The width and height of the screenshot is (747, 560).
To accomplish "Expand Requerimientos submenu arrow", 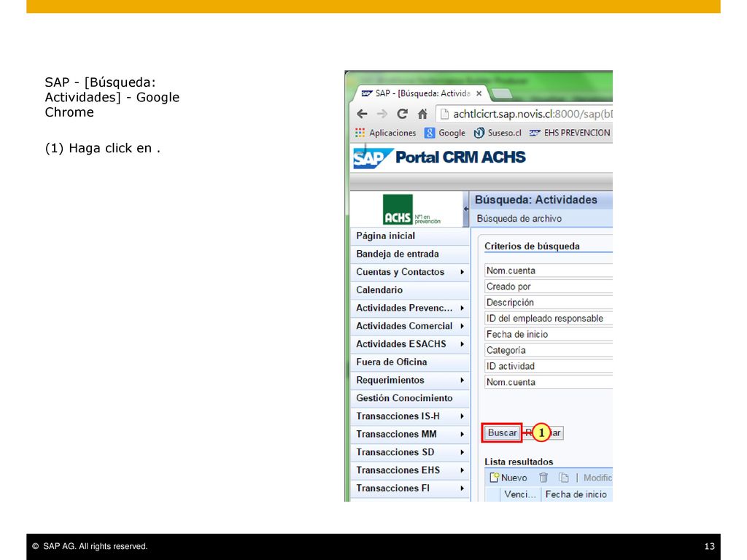I will pos(462,380).
